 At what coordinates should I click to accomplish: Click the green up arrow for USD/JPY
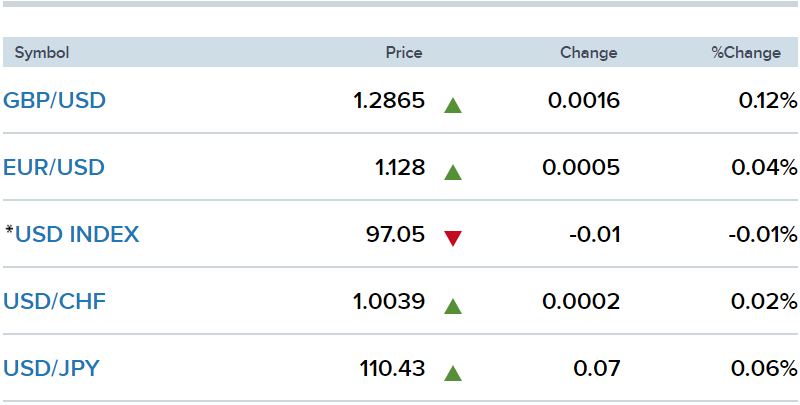[453, 373]
